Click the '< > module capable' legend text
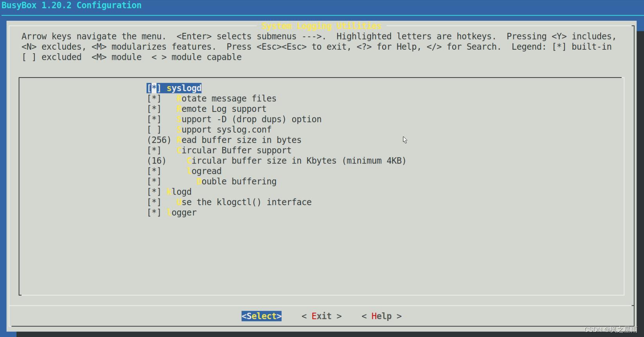 tap(196, 57)
